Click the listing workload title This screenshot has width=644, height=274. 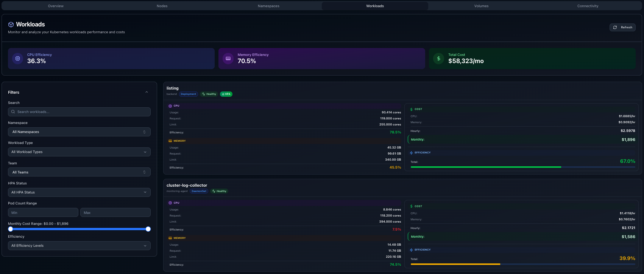pyautogui.click(x=173, y=88)
